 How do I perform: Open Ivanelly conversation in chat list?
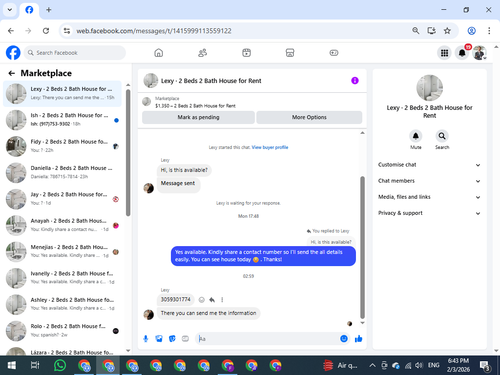click(x=62, y=278)
